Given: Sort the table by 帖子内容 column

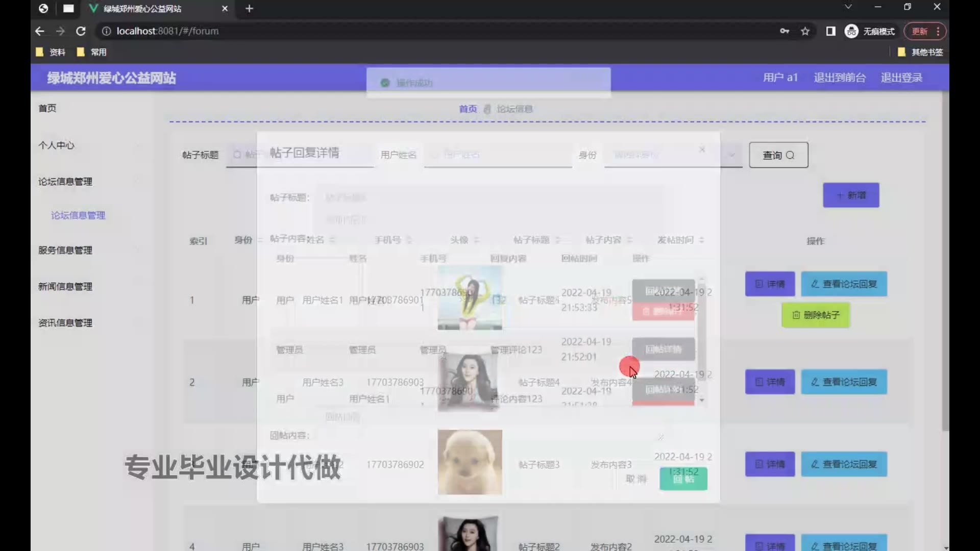Looking at the screenshot, I should tap(629, 240).
